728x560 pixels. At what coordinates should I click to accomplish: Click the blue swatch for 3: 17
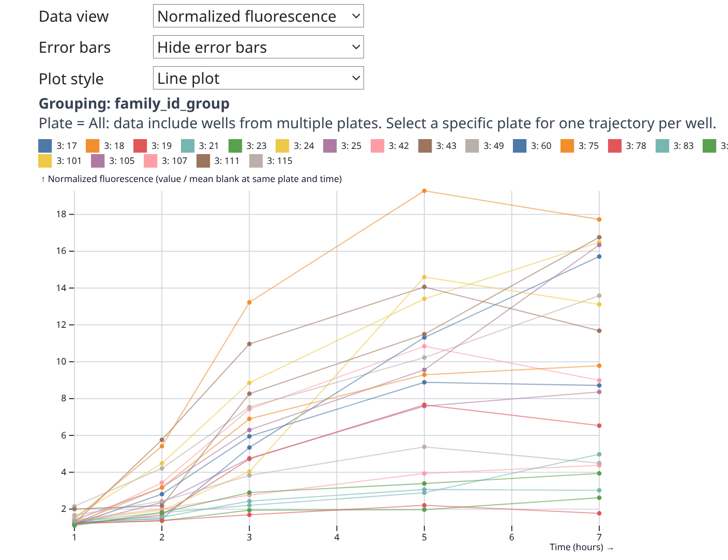click(45, 146)
